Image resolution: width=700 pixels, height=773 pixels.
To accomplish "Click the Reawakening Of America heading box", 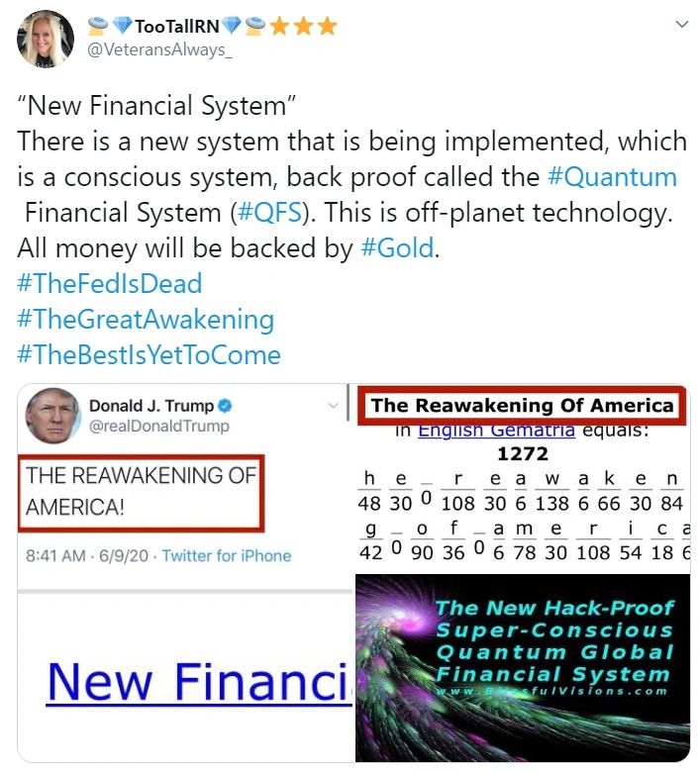I will (522, 405).
